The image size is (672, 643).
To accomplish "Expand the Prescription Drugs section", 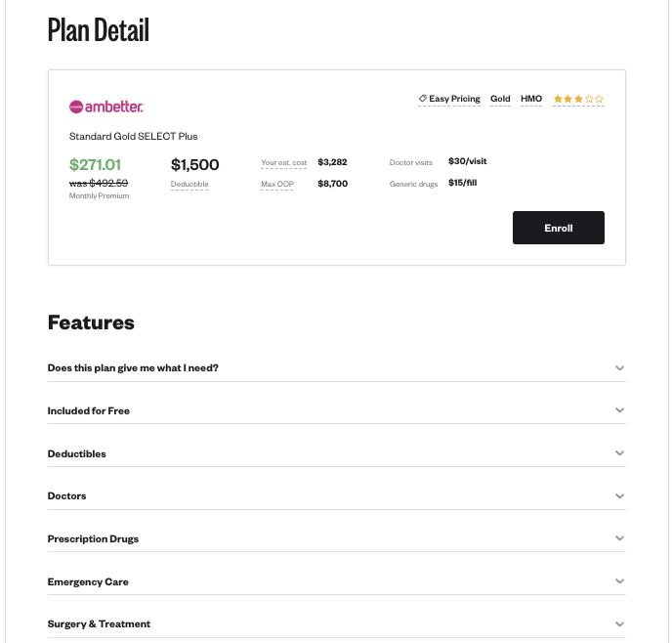I will tap(336, 538).
